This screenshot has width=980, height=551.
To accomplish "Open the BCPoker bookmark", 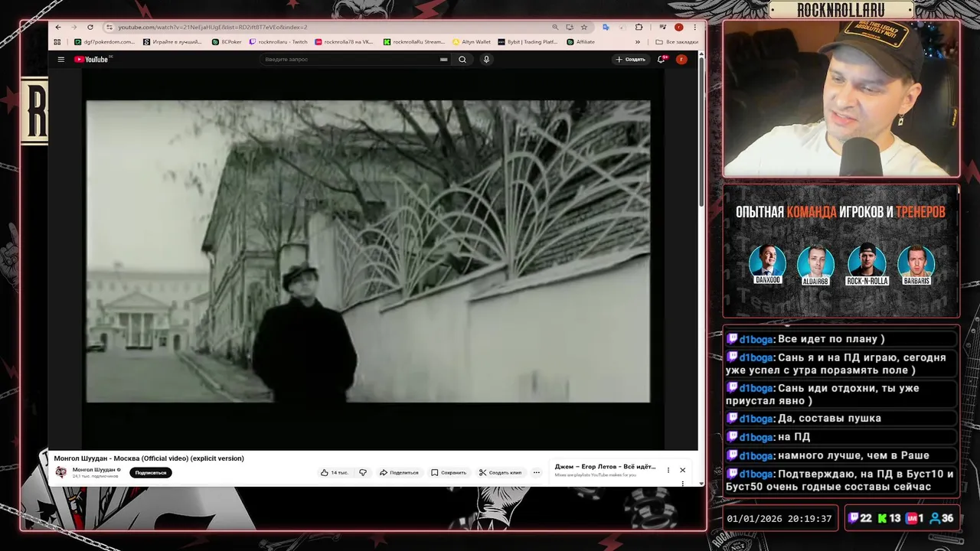I will click(227, 42).
